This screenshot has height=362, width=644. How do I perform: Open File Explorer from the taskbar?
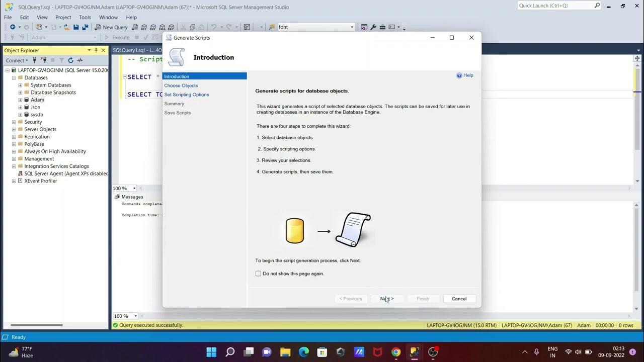click(x=285, y=352)
